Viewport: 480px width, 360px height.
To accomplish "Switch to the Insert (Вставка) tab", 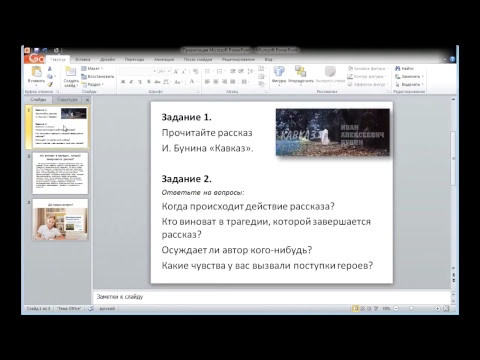I will point(82,59).
